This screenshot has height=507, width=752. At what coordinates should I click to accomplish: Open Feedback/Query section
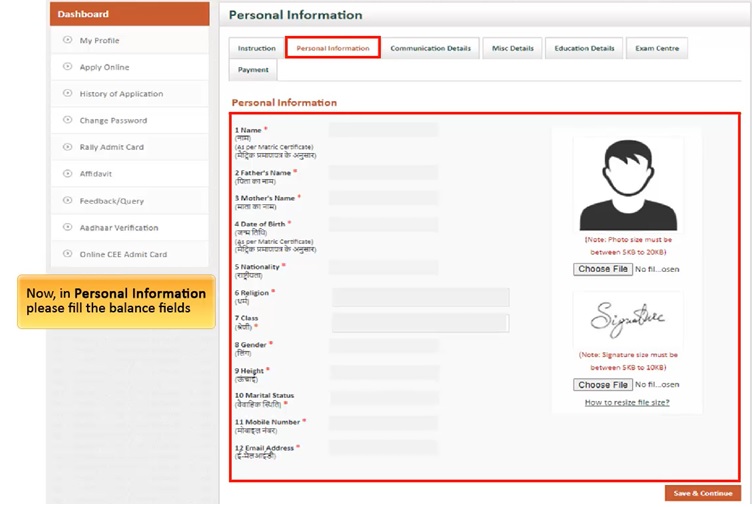pos(129,201)
